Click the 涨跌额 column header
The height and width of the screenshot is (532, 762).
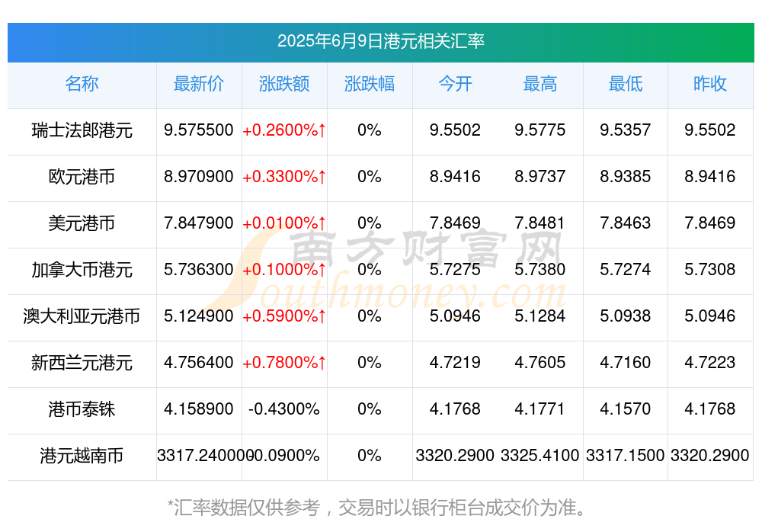pyautogui.click(x=284, y=84)
